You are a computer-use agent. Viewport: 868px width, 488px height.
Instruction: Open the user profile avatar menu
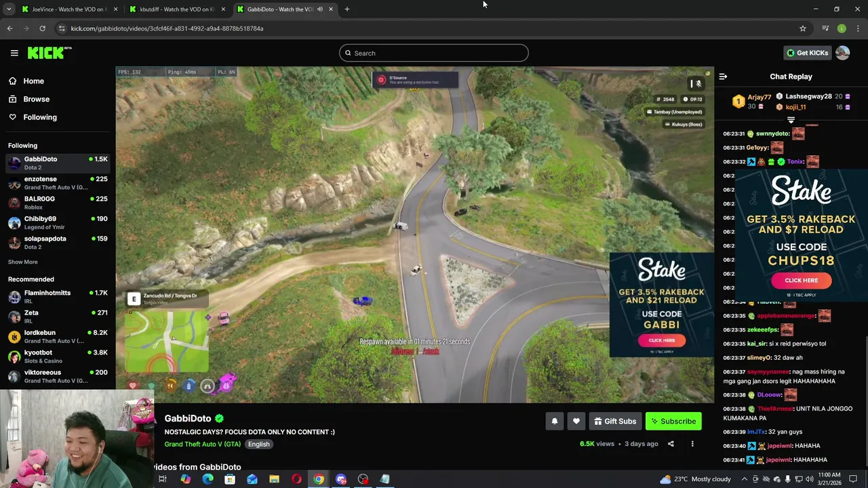coord(843,53)
